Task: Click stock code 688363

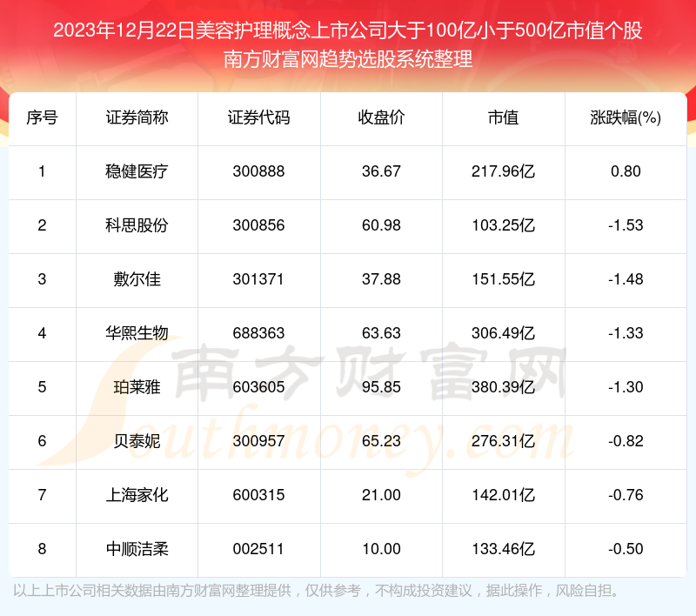Action: 258,333
